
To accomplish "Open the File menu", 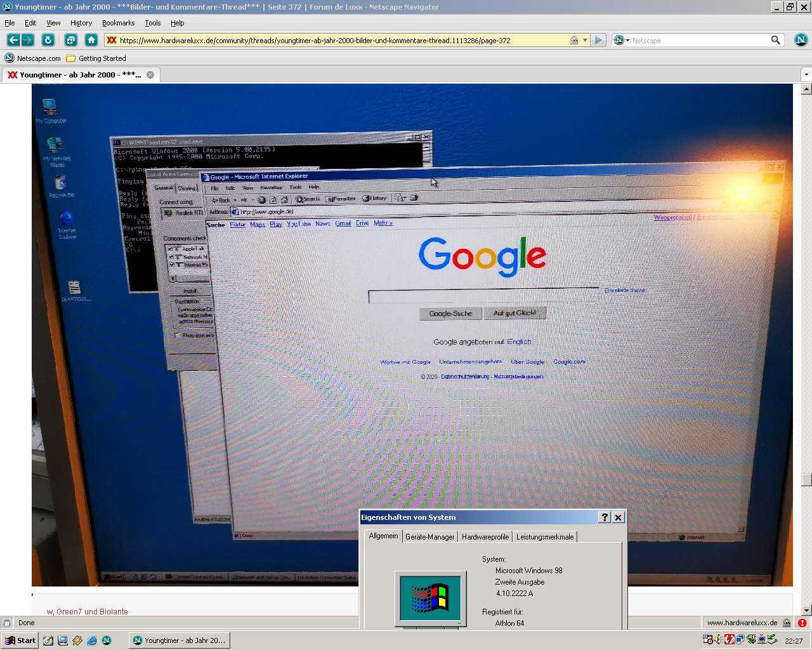I will (x=10, y=23).
